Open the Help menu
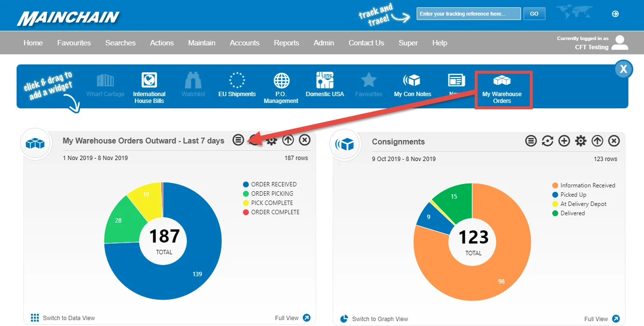 (440, 43)
